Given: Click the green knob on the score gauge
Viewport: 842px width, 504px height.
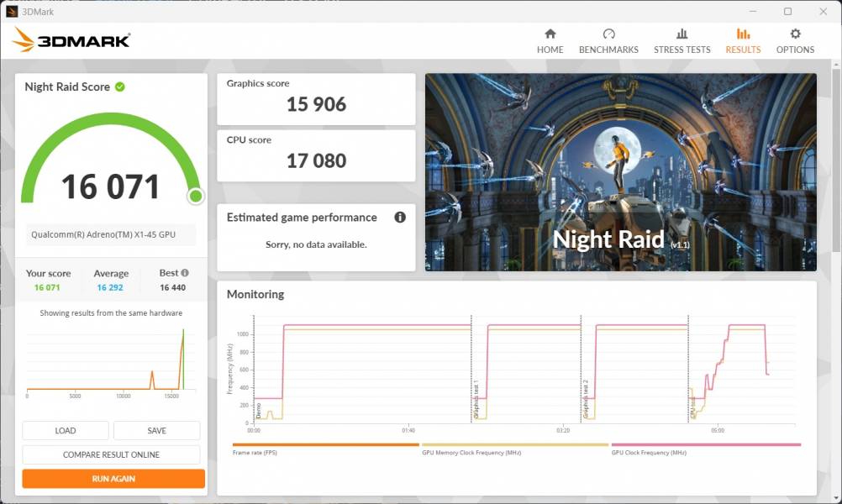Looking at the screenshot, I should pyautogui.click(x=196, y=197).
